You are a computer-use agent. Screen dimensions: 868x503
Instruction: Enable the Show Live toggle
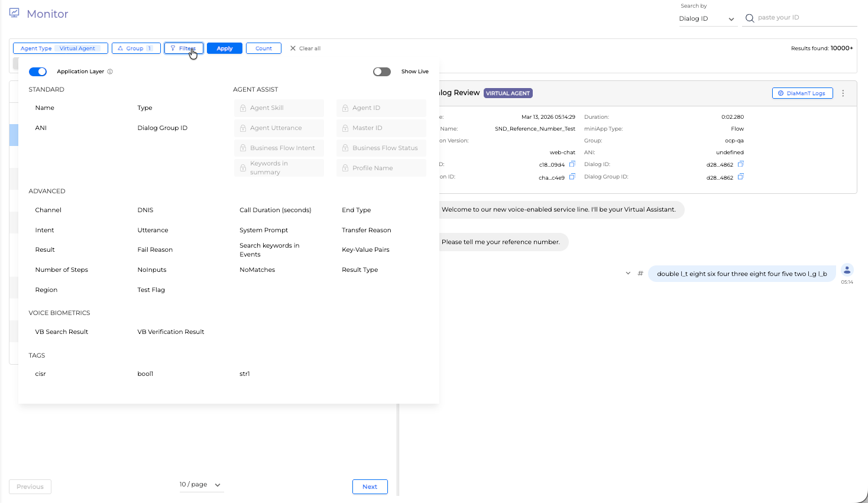(382, 72)
